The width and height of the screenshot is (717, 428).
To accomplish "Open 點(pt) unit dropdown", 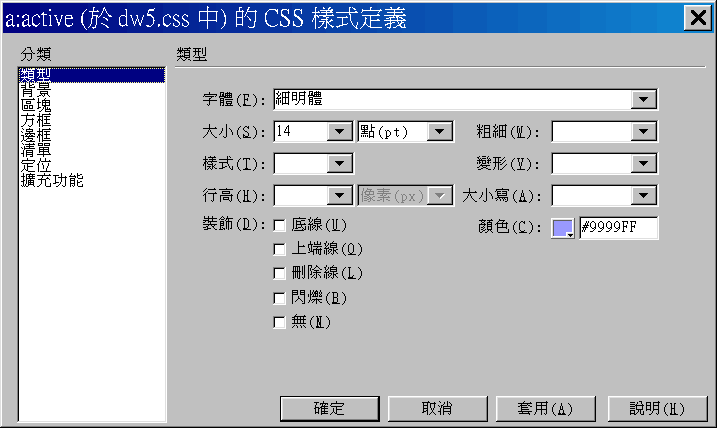I will pyautogui.click(x=439, y=132).
